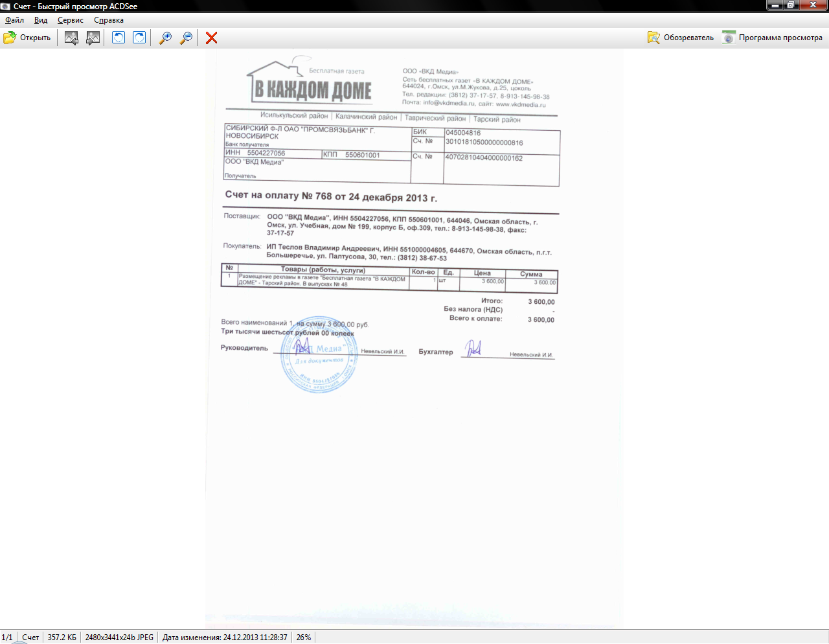Click the Программа просмотра icon
This screenshot has height=644, width=829.
pos(729,38)
